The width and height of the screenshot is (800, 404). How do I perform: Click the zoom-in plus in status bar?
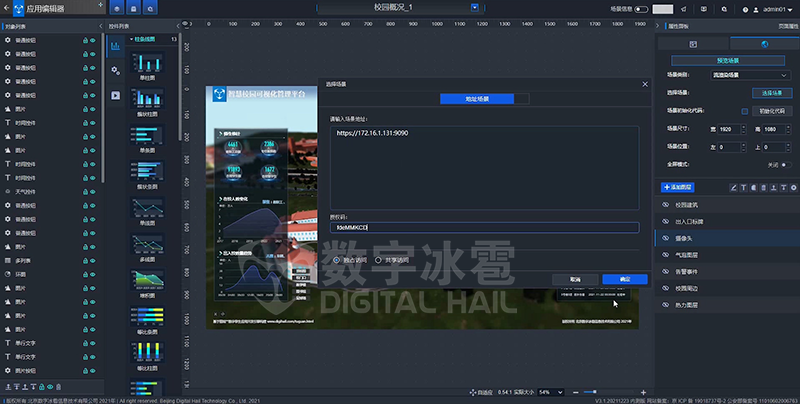[x=643, y=392]
